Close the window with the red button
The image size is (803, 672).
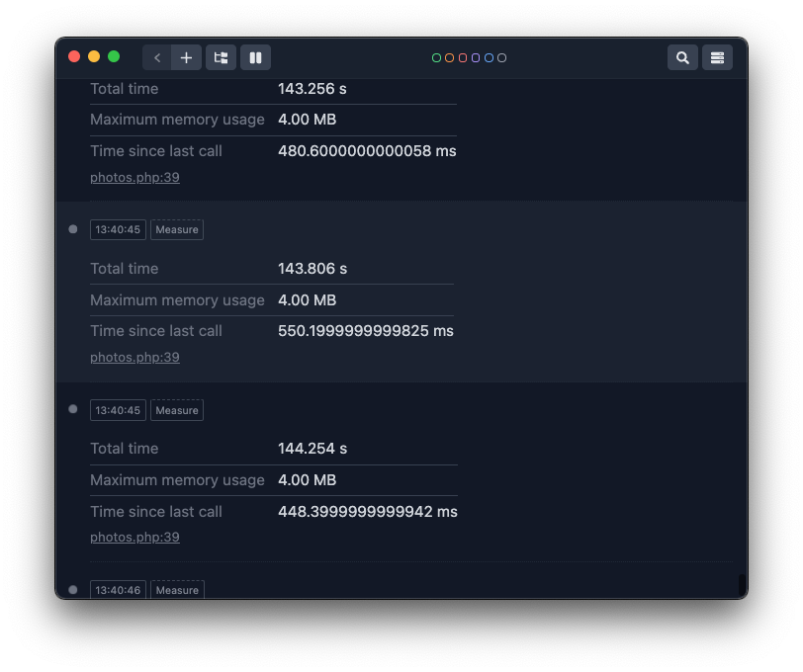tap(74, 56)
